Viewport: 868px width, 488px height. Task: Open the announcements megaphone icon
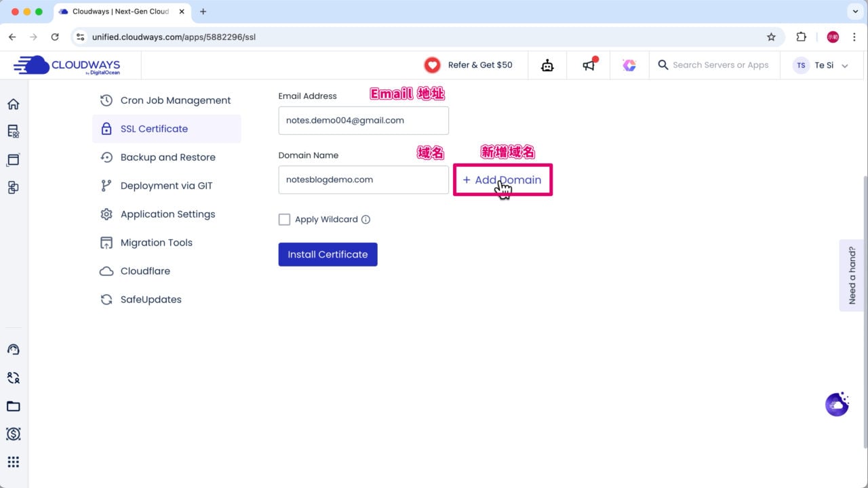point(589,65)
